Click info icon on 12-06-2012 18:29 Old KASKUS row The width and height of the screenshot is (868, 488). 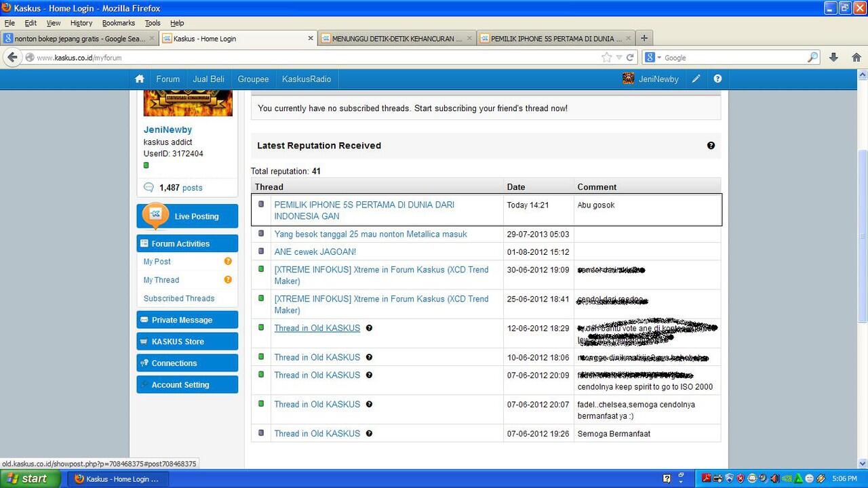(369, 327)
